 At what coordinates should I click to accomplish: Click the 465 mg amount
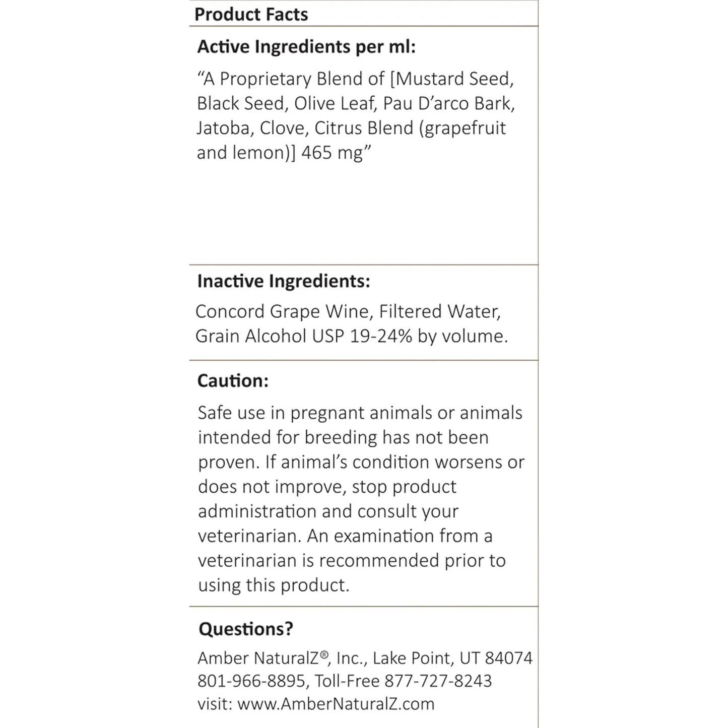click(332, 153)
